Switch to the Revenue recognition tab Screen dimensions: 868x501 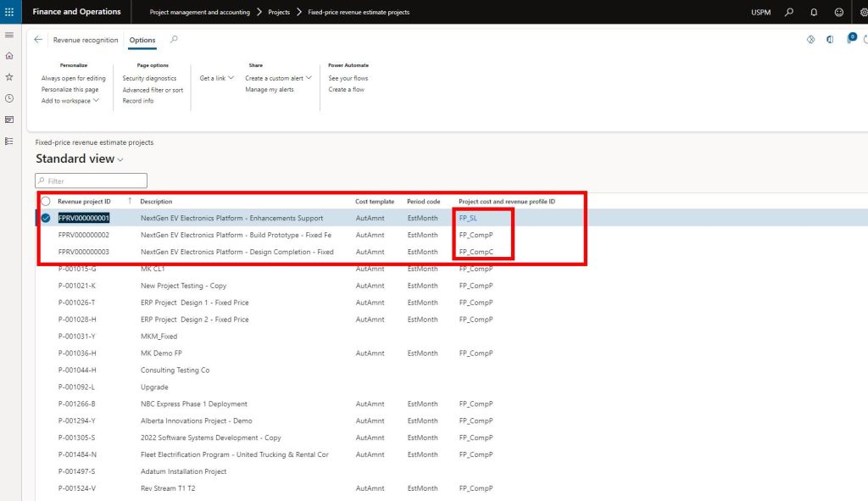[x=85, y=40]
